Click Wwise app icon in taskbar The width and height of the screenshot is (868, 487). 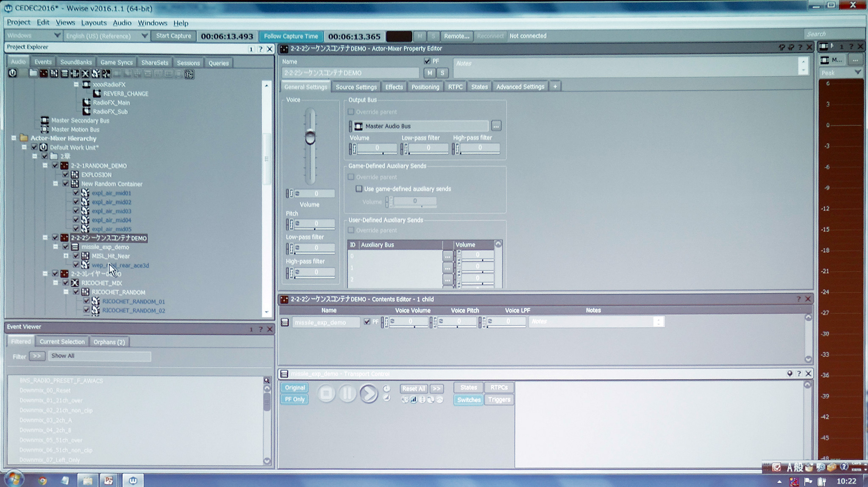coord(133,480)
